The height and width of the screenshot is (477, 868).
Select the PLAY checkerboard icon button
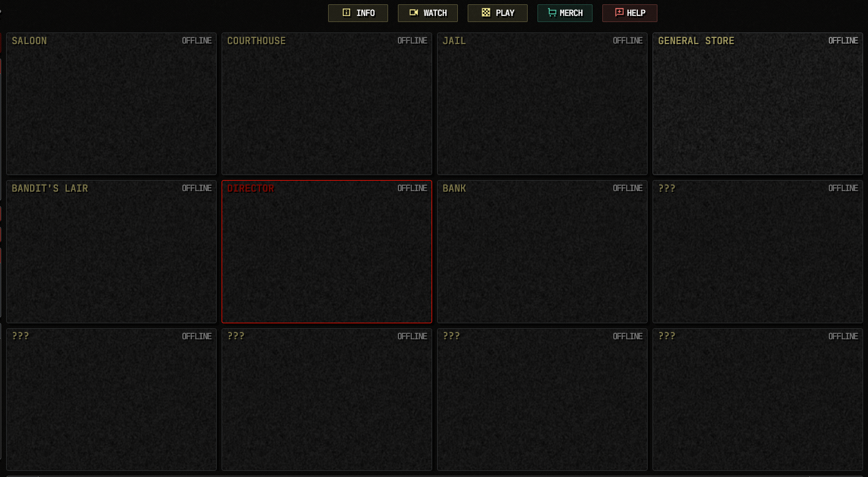tap(498, 13)
